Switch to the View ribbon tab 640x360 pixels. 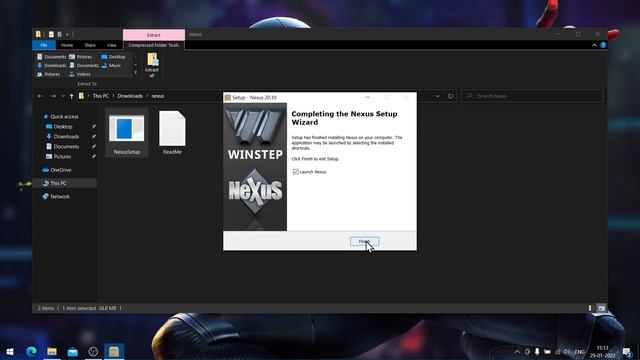coord(112,45)
